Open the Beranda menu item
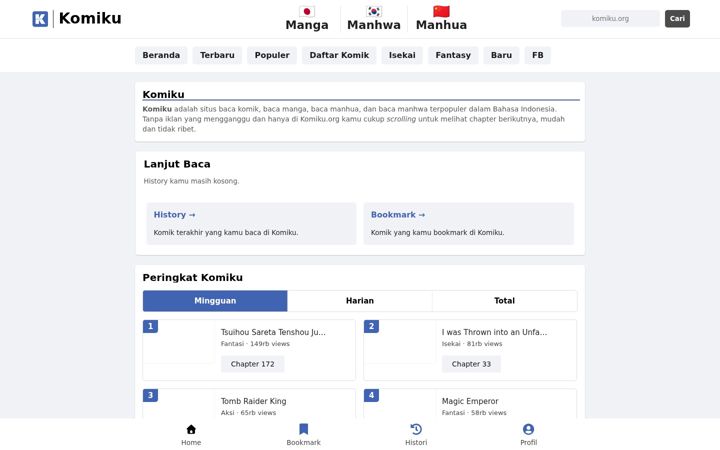720x450 pixels. 161,55
